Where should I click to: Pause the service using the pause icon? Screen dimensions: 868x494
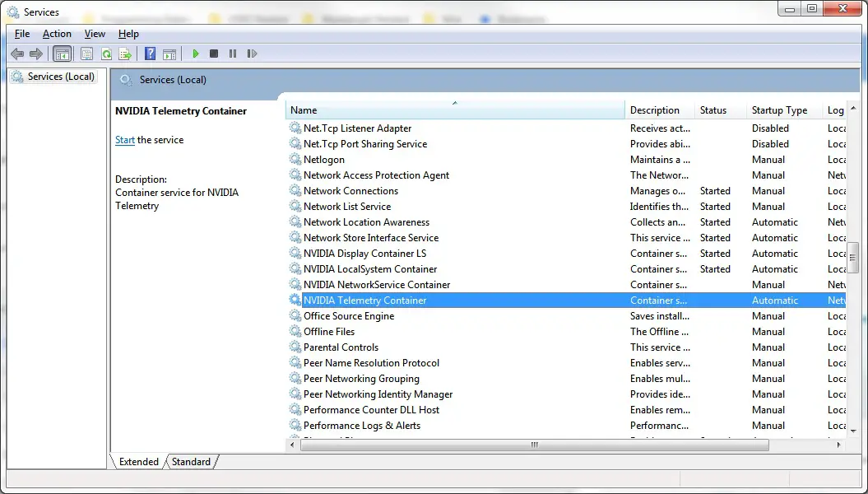[233, 54]
